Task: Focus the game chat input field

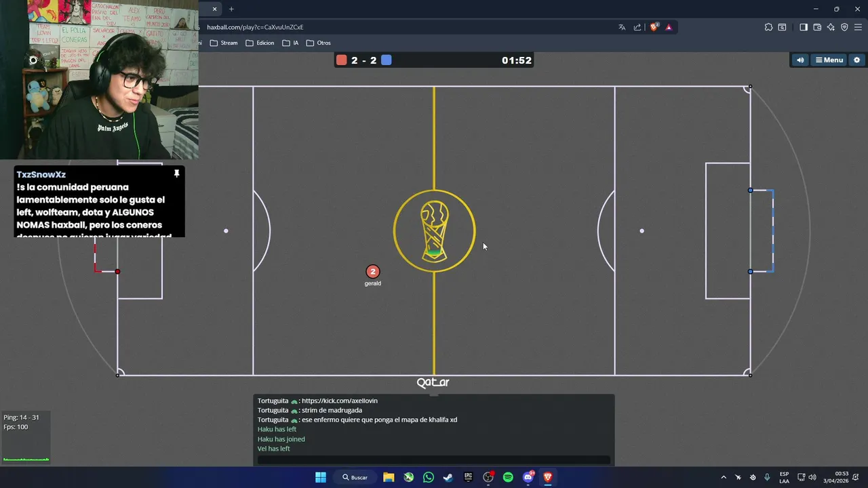Action: pos(434,460)
